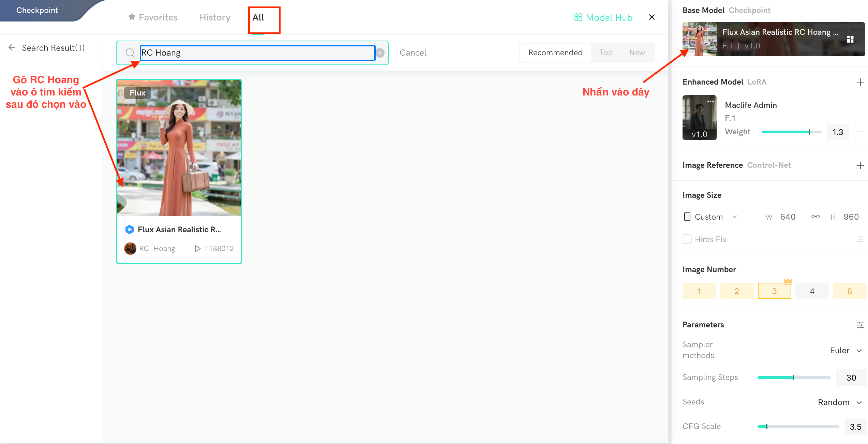Click the grid icon on Flux base model card

(850, 39)
